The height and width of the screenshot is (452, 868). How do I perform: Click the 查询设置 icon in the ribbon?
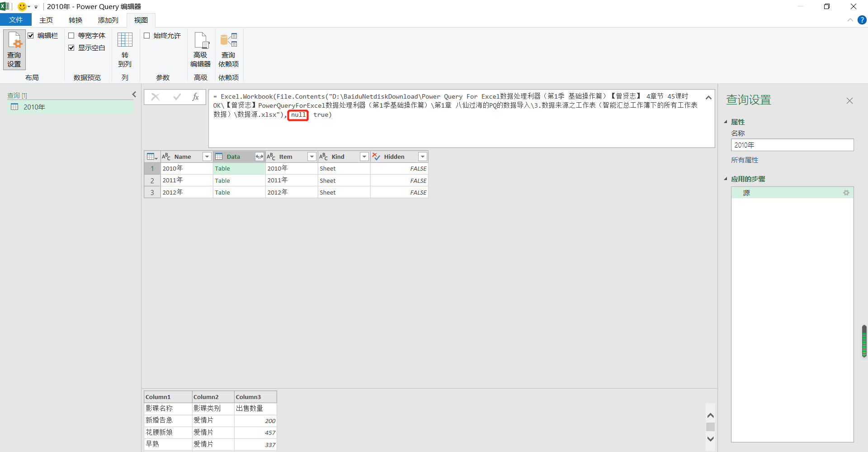tap(14, 49)
